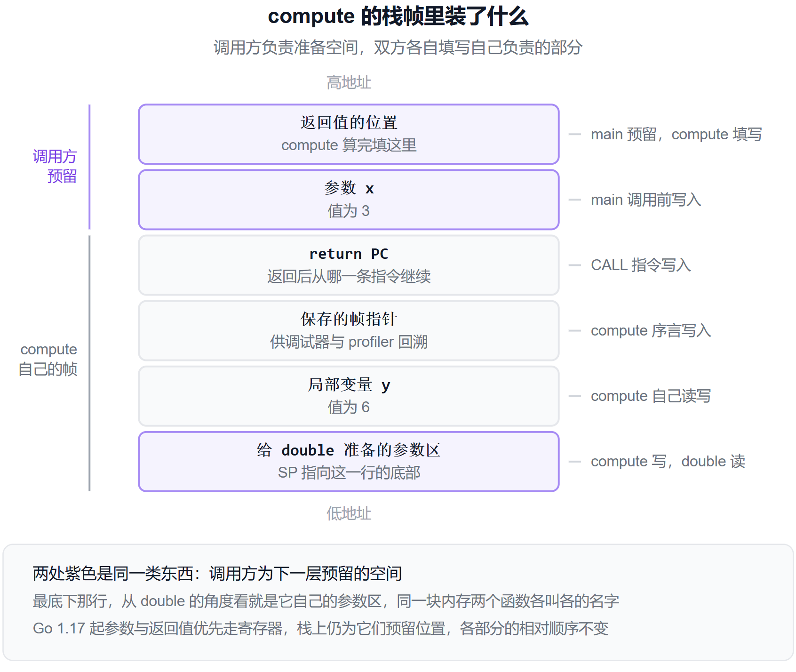
Task: Click the compute 写，double 读 annotation
Action: click(668, 461)
